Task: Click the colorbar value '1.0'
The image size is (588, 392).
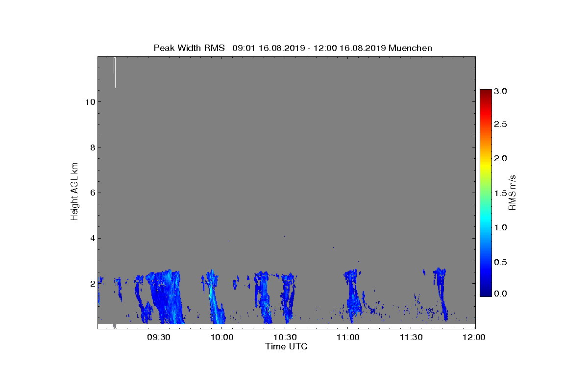Action: click(x=500, y=228)
